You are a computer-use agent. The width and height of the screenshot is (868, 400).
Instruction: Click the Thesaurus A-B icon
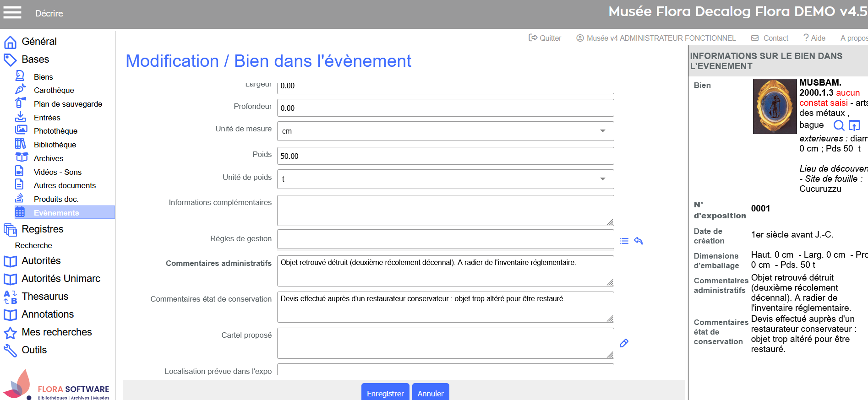[11, 297]
